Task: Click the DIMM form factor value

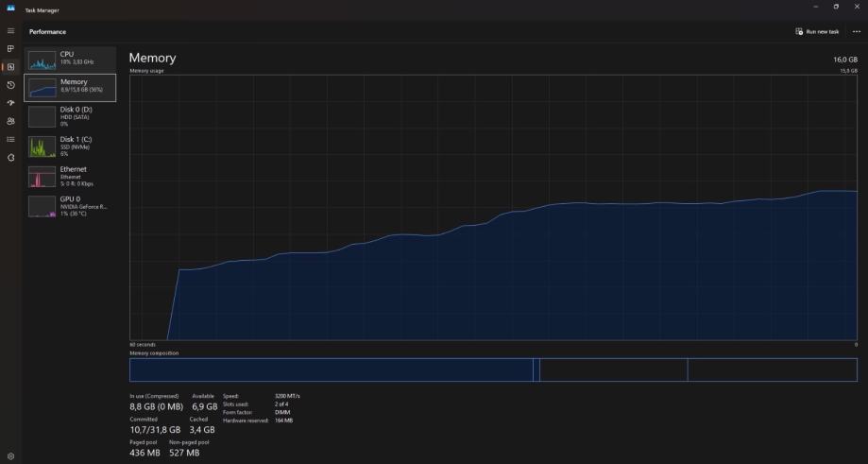Action: 282,413
